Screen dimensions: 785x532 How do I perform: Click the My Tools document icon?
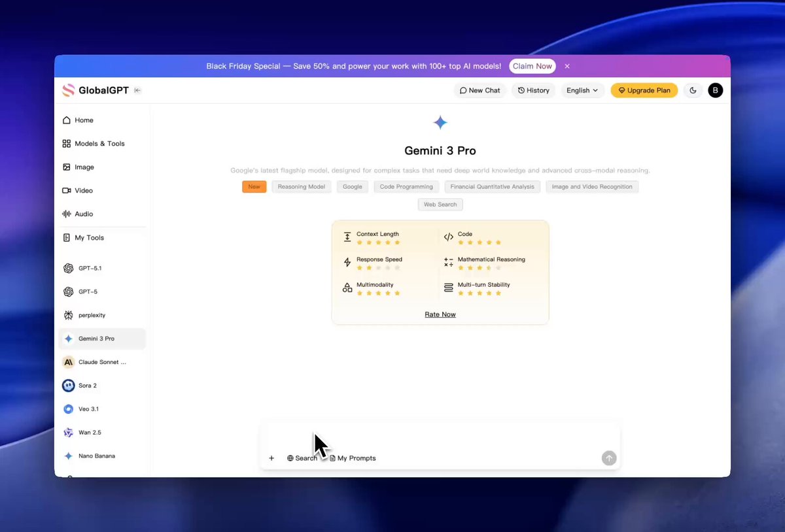click(66, 238)
